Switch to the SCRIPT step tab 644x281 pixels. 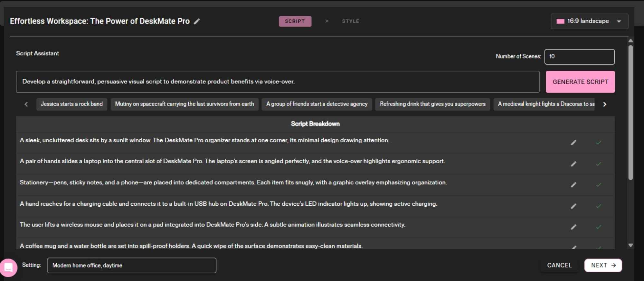coord(295,21)
